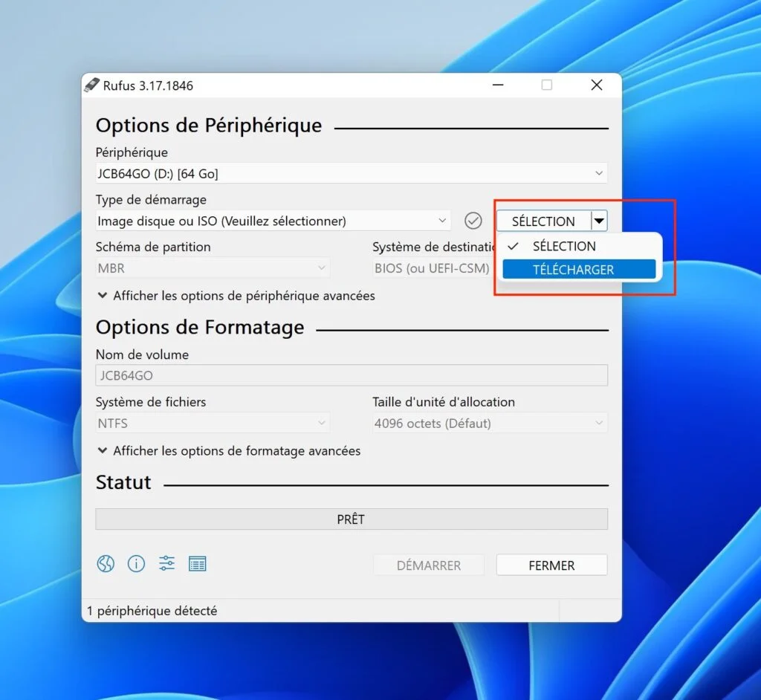
Task: Open the Système de fichiers NTFS dropdown
Action: (213, 424)
